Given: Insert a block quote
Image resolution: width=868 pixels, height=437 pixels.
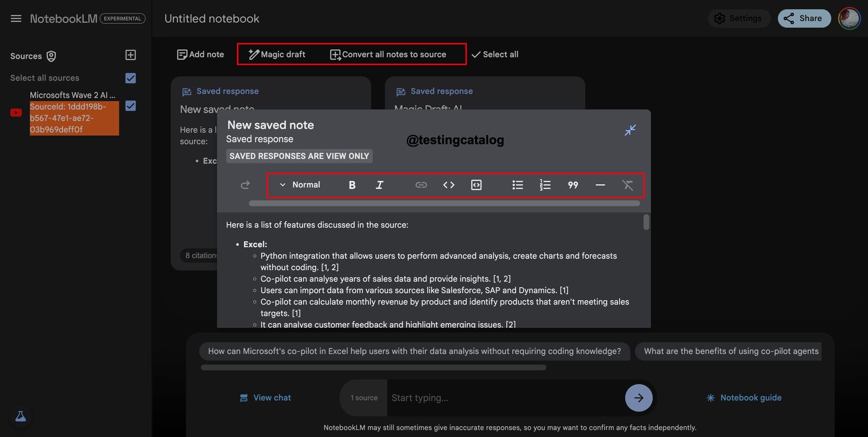Looking at the screenshot, I should coord(573,185).
